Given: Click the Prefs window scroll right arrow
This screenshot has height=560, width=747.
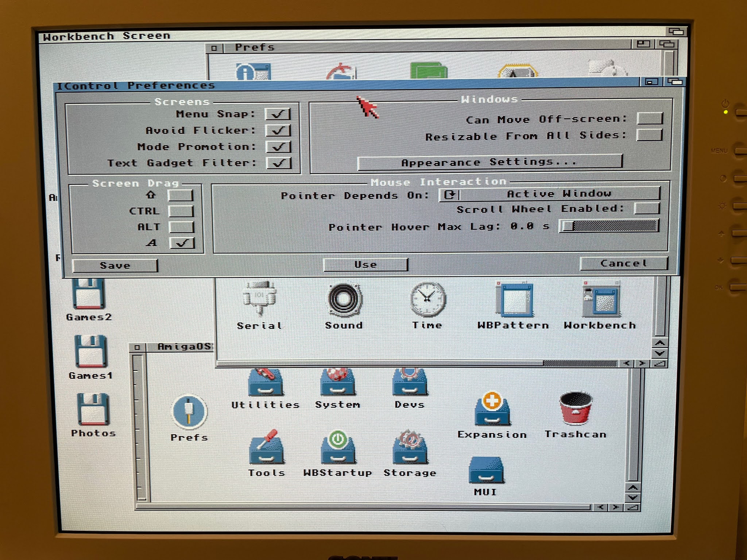Looking at the screenshot, I should click(642, 363).
